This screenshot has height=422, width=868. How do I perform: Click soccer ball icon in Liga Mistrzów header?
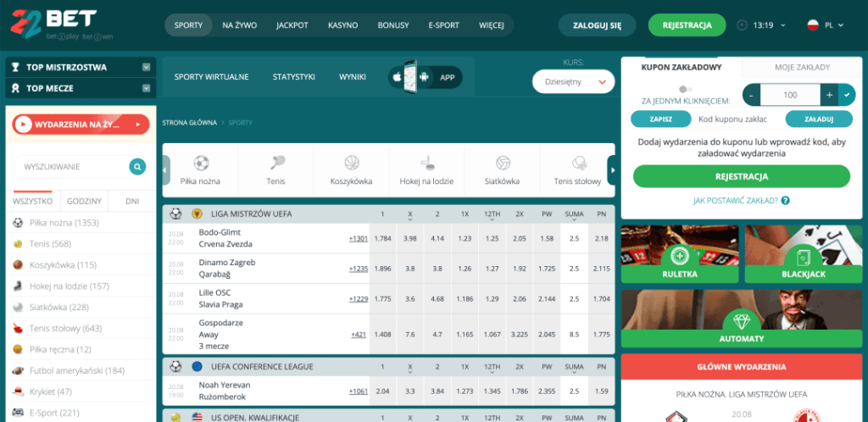pyautogui.click(x=175, y=214)
